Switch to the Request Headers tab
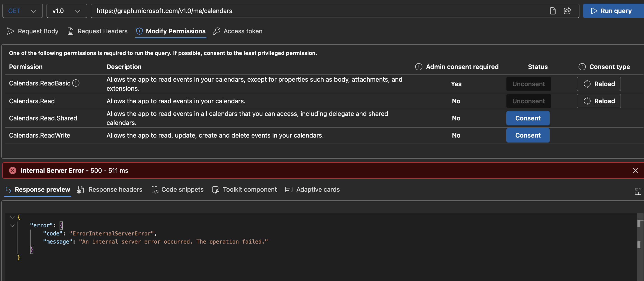 coord(97,31)
